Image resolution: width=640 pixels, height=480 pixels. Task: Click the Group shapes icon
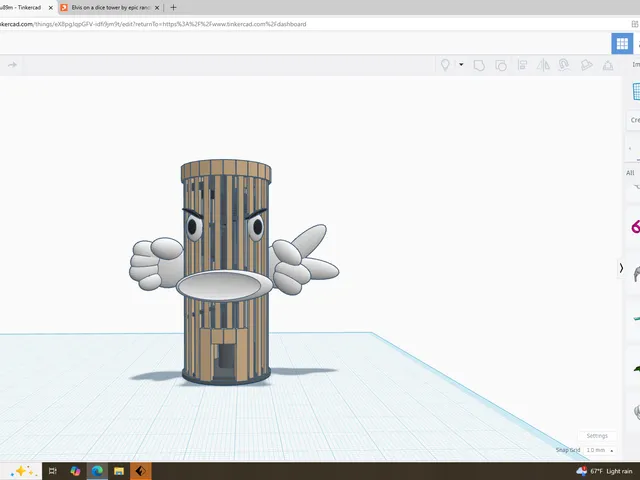tap(479, 65)
